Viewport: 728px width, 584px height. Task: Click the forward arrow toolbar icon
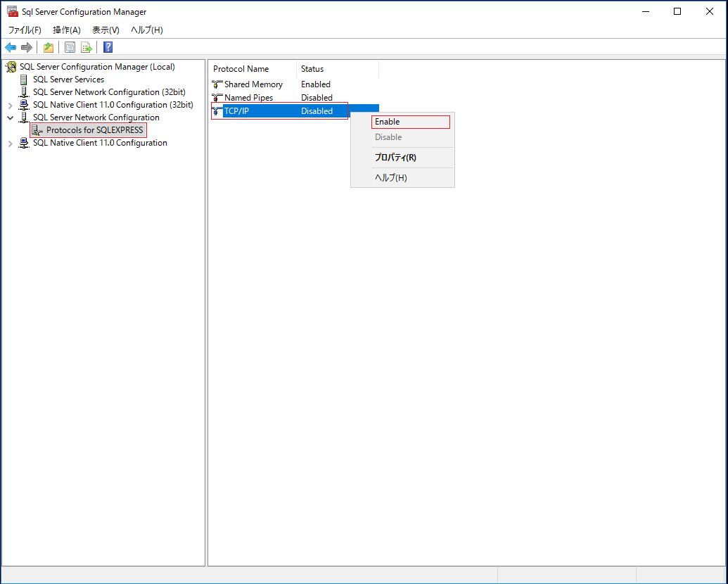[27, 47]
